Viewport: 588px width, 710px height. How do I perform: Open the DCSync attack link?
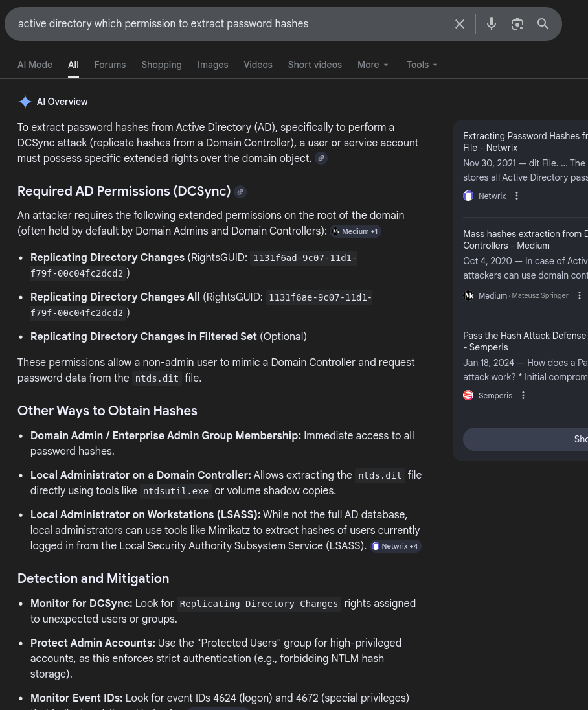52,143
